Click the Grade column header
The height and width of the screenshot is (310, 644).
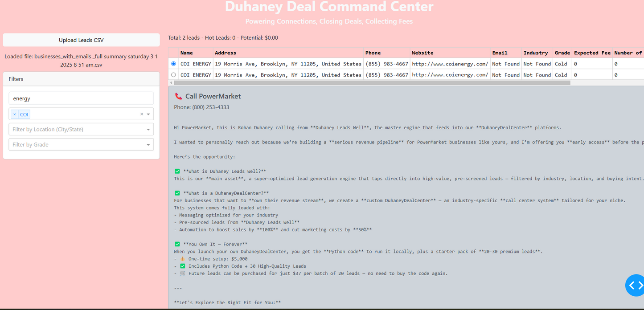click(x=562, y=53)
